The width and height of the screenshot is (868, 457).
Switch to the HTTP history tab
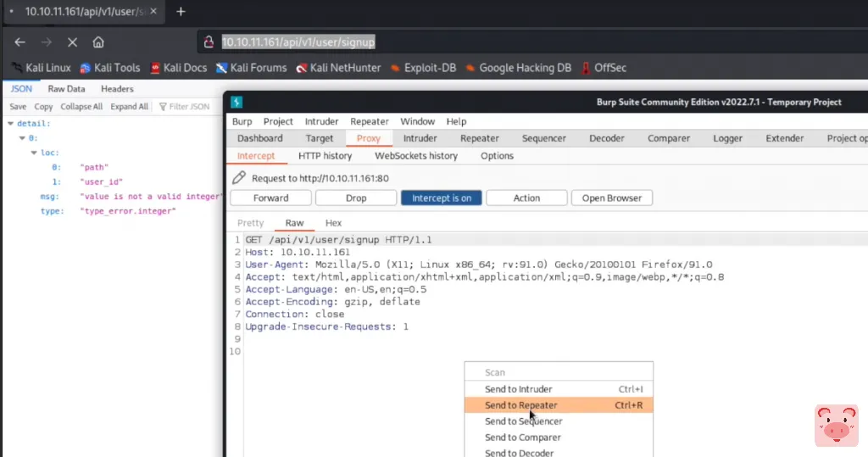(325, 156)
